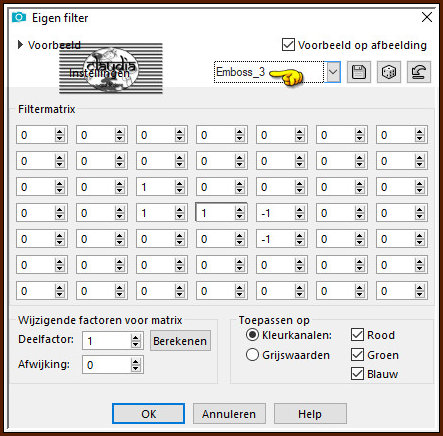Click spinner of first row, last column cell
443x436 pixels.
[x=420, y=135]
